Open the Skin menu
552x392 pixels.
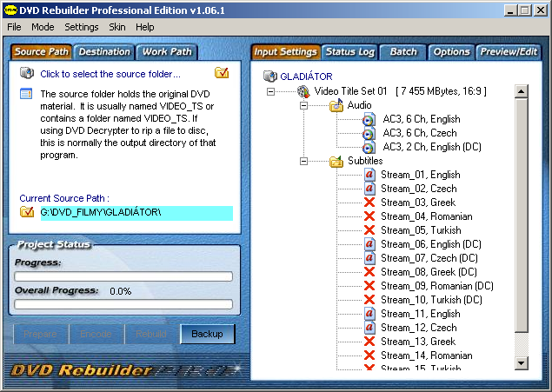tap(117, 27)
